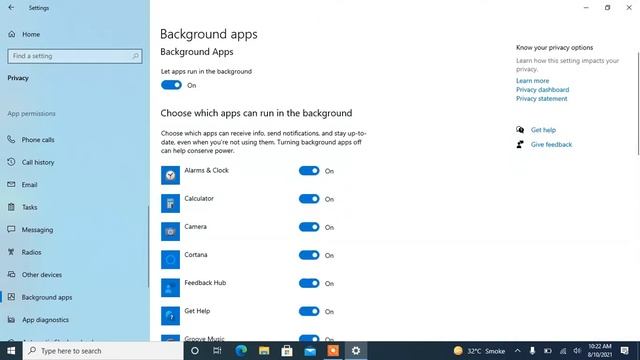Go back with the Settings back arrow
The image size is (640, 360).
(11, 7)
